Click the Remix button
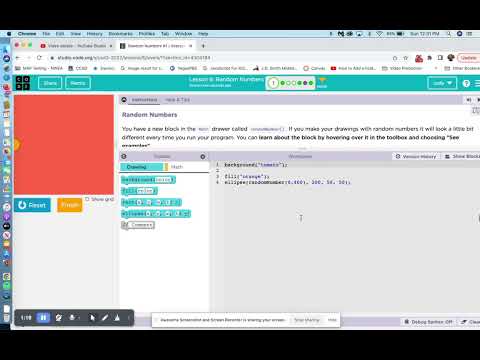 [78, 83]
